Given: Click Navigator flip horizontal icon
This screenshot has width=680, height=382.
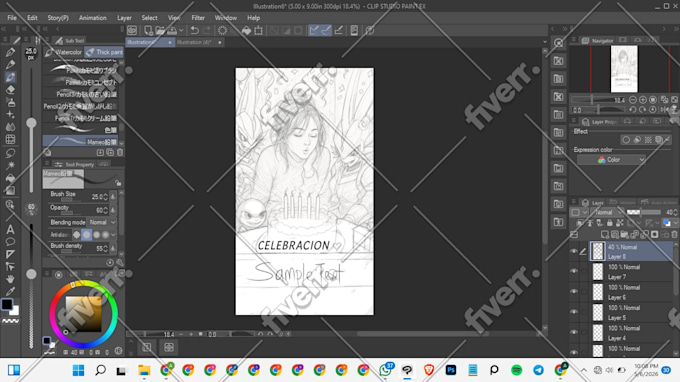Looking at the screenshot, I should click(x=664, y=110).
